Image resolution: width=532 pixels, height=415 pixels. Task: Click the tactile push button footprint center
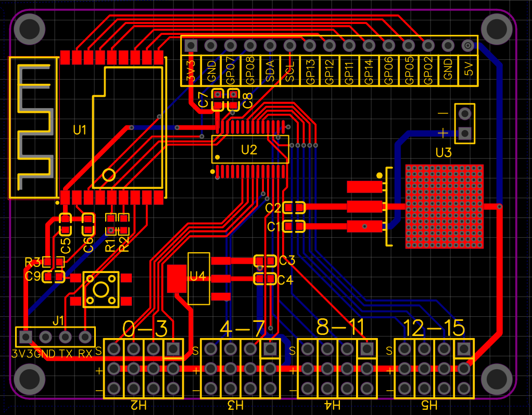[x=101, y=290]
